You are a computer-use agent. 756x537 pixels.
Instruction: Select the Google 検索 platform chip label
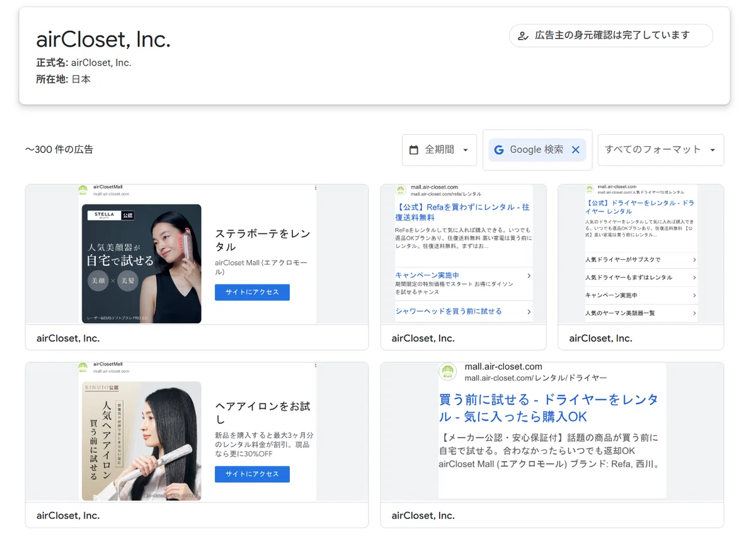(537, 150)
